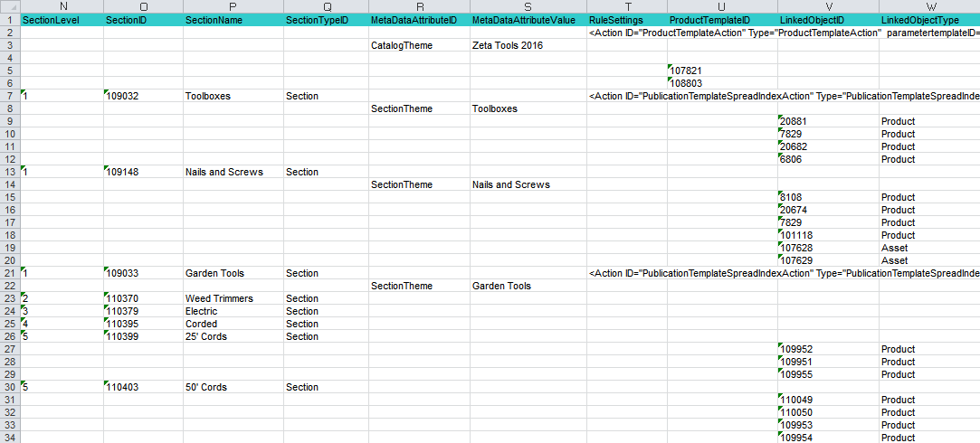The height and width of the screenshot is (443, 980).
Task: Select the LinkedObjectID cell 109954
Action: point(828,438)
